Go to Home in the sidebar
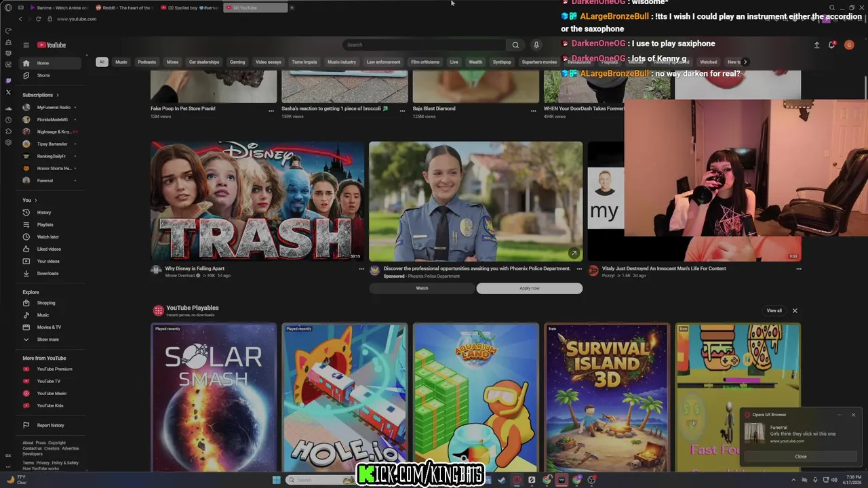Image resolution: width=868 pixels, height=488 pixels. [x=51, y=63]
